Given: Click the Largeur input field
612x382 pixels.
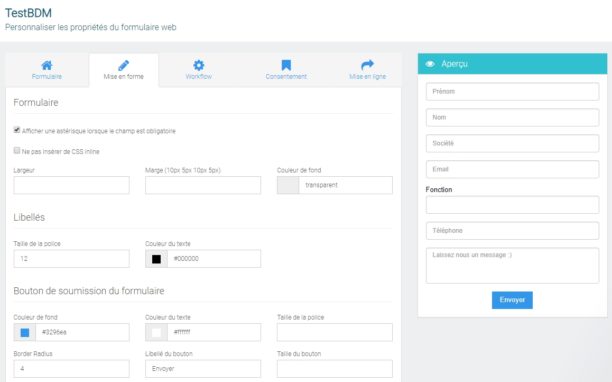Looking at the screenshot, I should 71,185.
